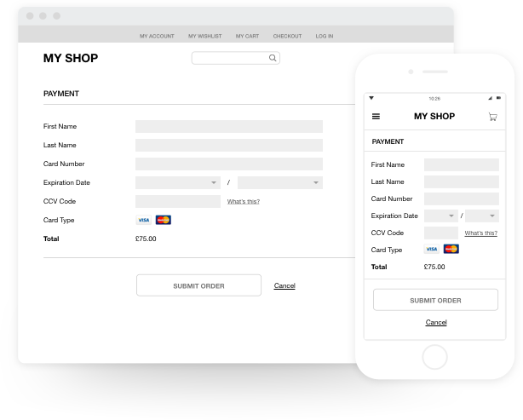
Task: Open the shopping cart icon on mobile
Action: coord(492,117)
